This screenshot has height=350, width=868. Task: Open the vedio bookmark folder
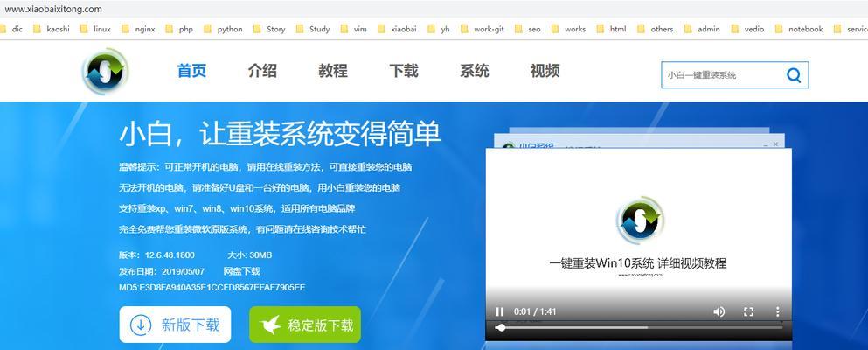tap(748, 29)
